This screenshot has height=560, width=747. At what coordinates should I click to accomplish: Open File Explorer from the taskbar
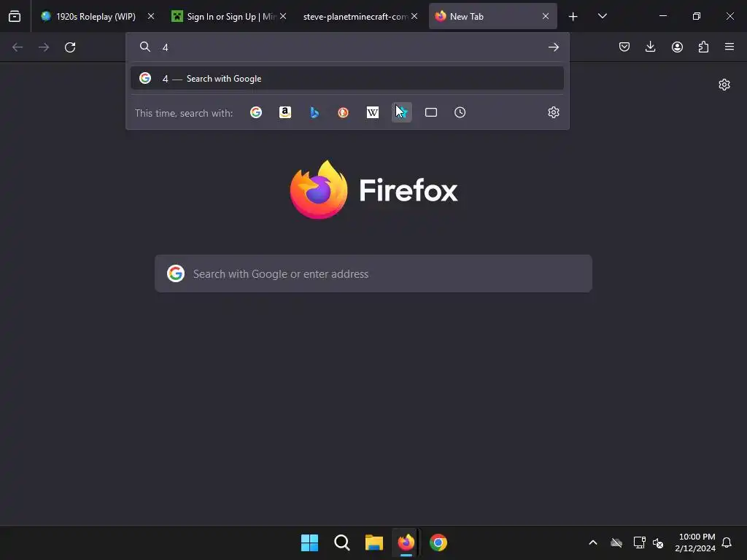tap(374, 542)
